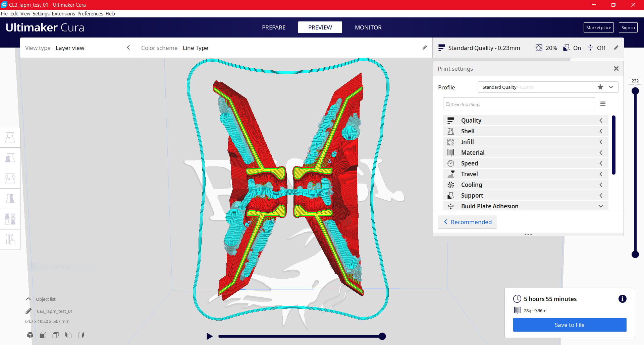This screenshot has width=644, height=345.
Task: Click the Search settings field
Action: tap(519, 104)
